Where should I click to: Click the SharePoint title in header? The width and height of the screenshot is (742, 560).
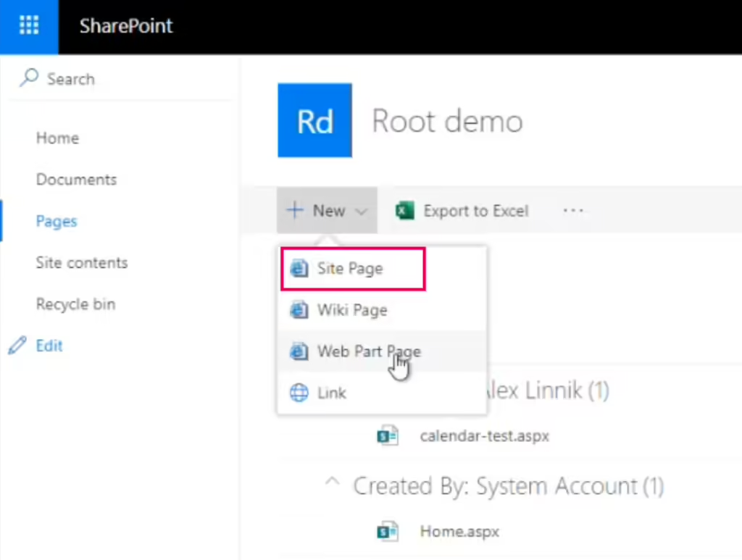[x=126, y=26]
